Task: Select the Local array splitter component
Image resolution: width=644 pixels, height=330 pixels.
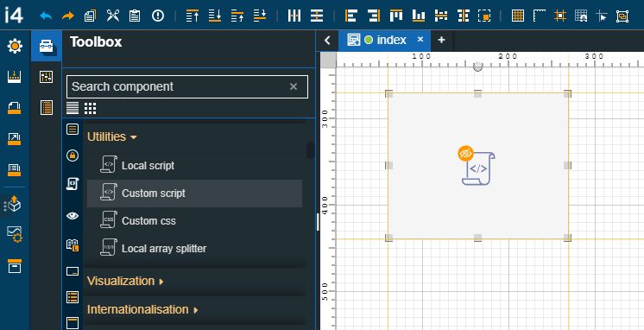Action: pyautogui.click(x=194, y=248)
